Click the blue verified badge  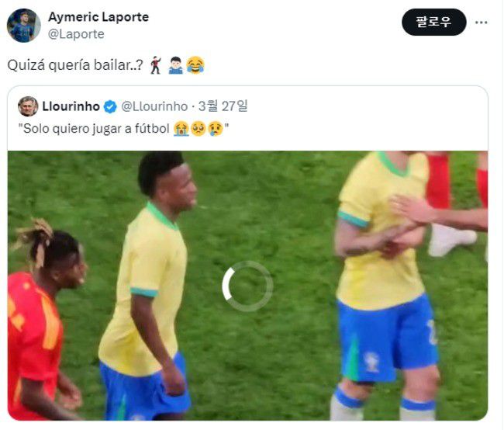coord(110,106)
